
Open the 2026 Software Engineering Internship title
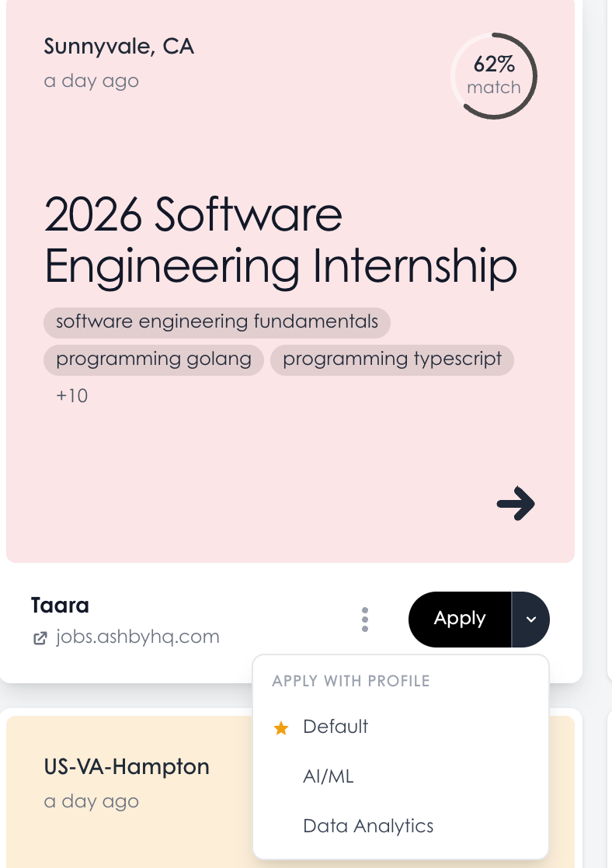pyautogui.click(x=280, y=239)
